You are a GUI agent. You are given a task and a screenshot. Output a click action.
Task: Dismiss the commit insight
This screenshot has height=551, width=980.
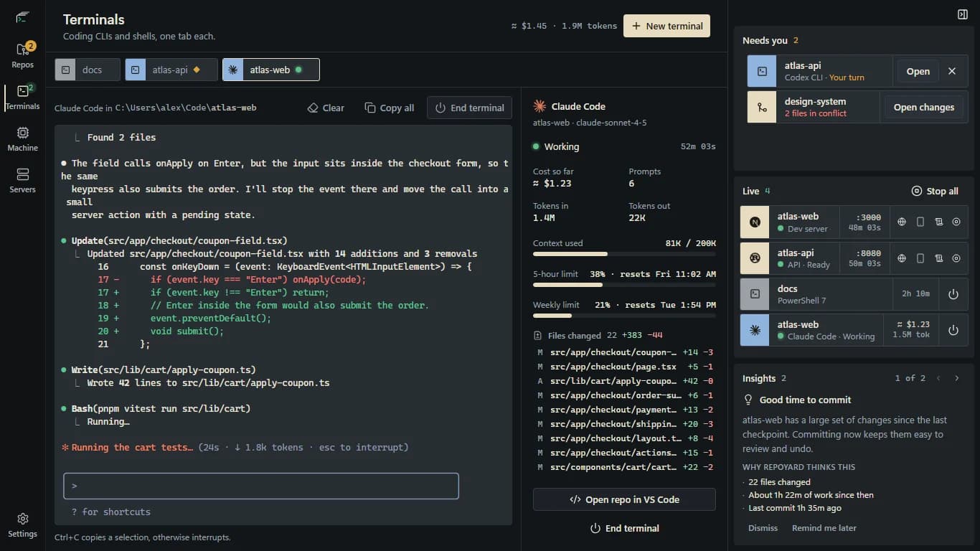click(x=763, y=527)
